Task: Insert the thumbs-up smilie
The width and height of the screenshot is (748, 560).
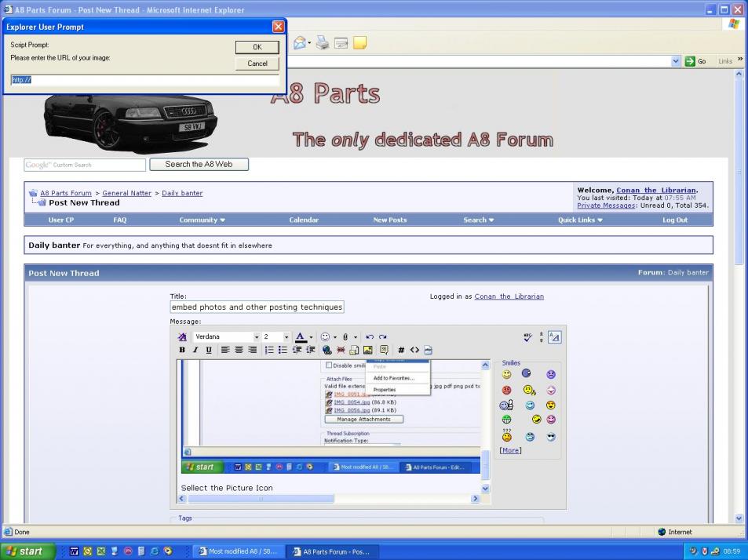Action: point(506,405)
